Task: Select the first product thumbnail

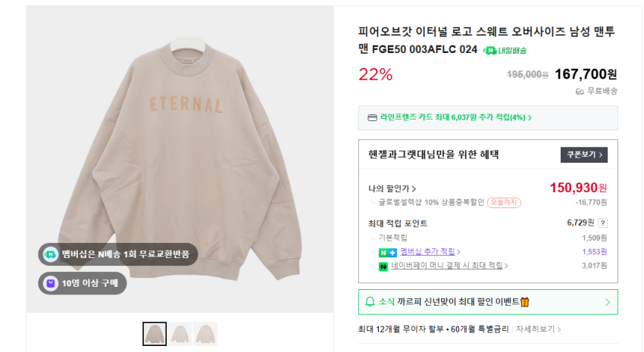Action: click(x=155, y=333)
